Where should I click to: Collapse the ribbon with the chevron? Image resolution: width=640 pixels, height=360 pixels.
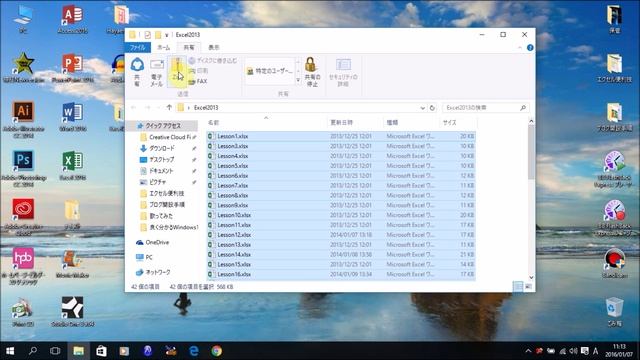tap(520, 48)
